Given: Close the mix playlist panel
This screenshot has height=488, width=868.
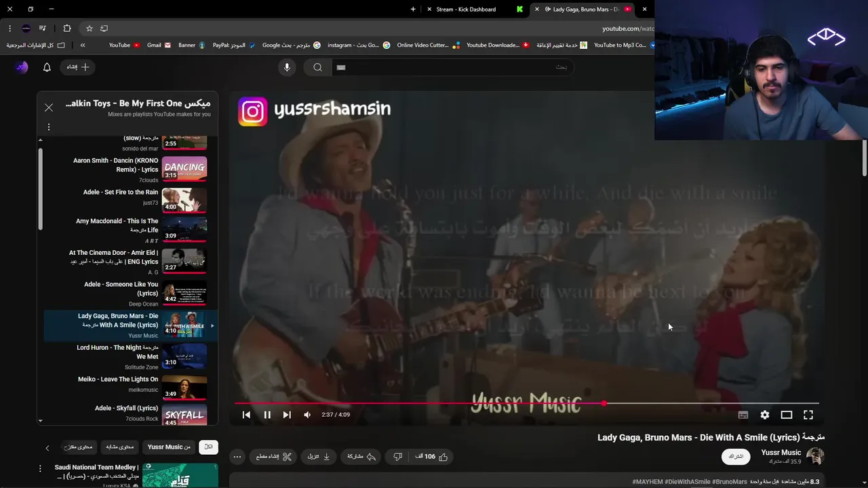Looking at the screenshot, I should tap(49, 108).
